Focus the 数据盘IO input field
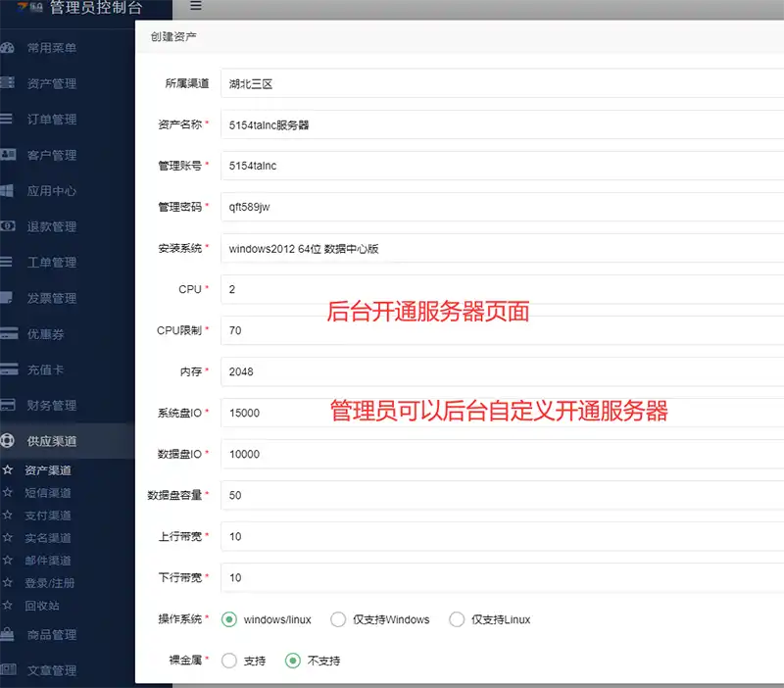Screen dimensions: 784x688 point(502,454)
